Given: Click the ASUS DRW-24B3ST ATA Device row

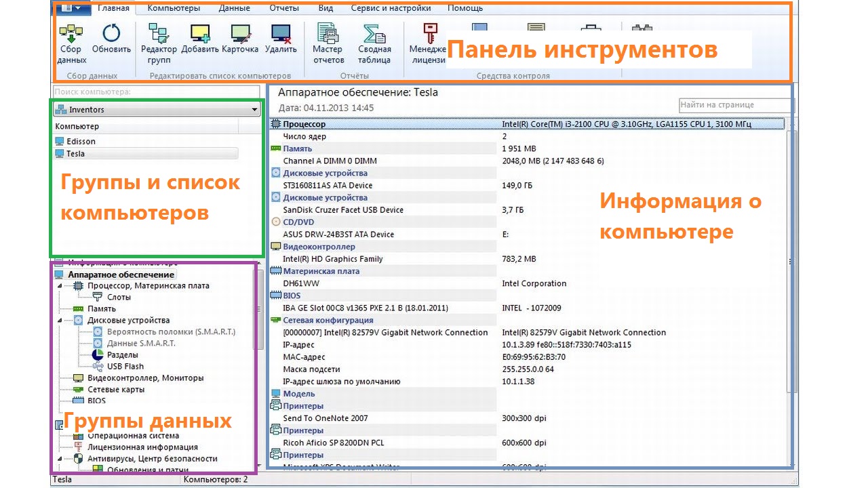Looking at the screenshot, I should pyautogui.click(x=528, y=234).
